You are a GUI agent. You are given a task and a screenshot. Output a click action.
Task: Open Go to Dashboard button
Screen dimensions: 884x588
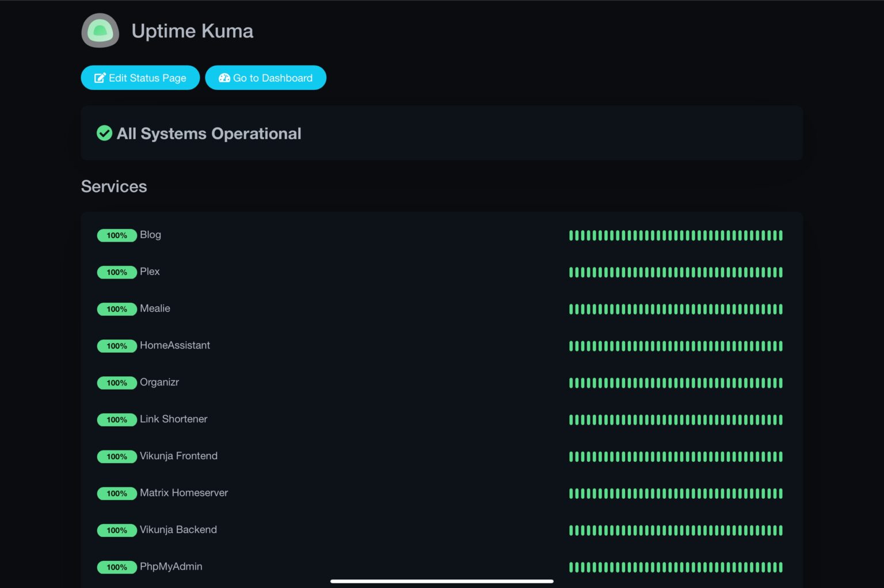tap(265, 78)
